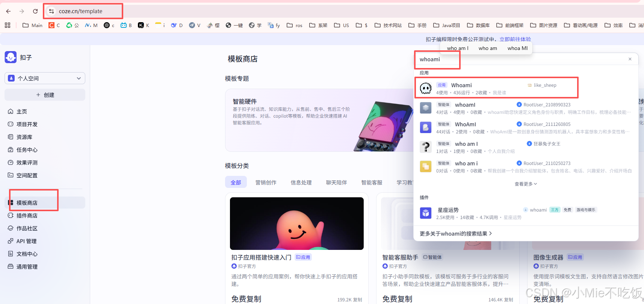Open the 手册 bookmarks folder
Image resolution: width=644 pixels, height=304 pixels.
tap(417, 25)
